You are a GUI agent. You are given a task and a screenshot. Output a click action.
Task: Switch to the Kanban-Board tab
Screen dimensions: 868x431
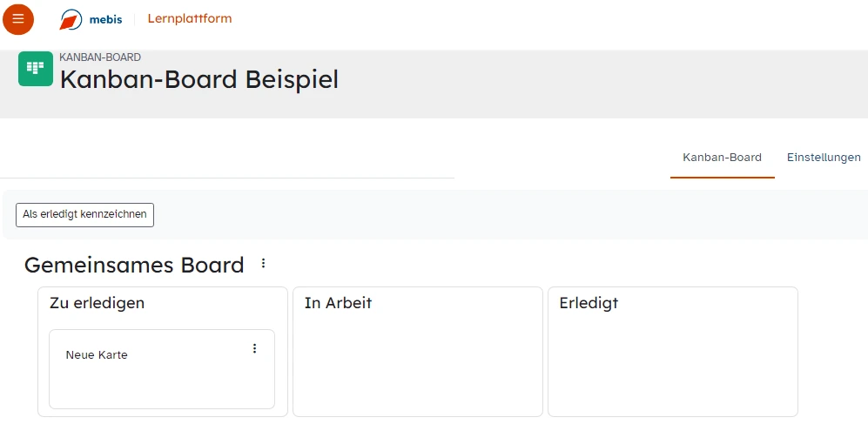pyautogui.click(x=722, y=158)
